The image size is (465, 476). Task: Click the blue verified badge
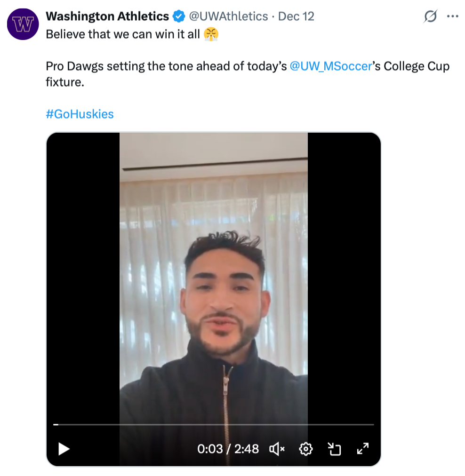(179, 16)
